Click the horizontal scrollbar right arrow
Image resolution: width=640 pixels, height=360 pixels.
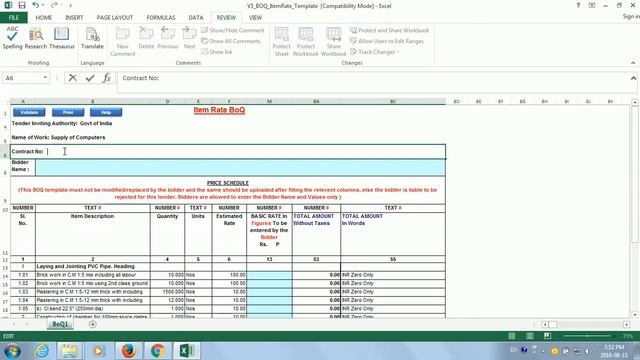627,324
